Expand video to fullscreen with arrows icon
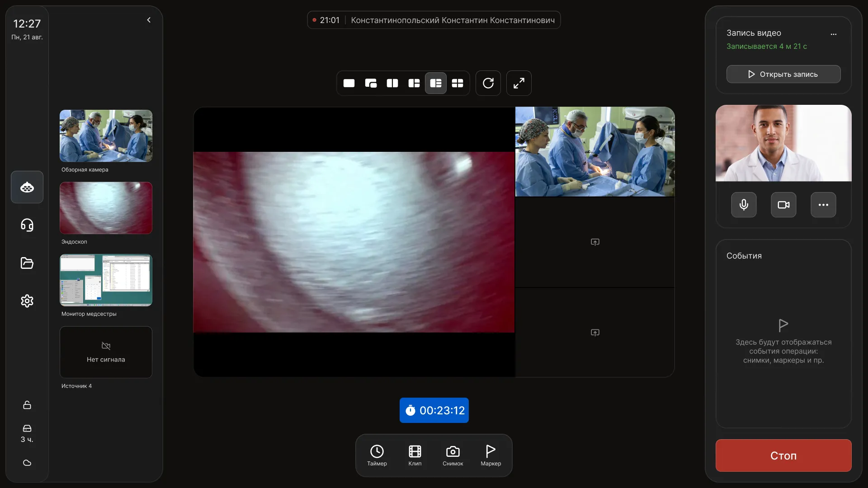The width and height of the screenshot is (868, 488). [x=519, y=83]
